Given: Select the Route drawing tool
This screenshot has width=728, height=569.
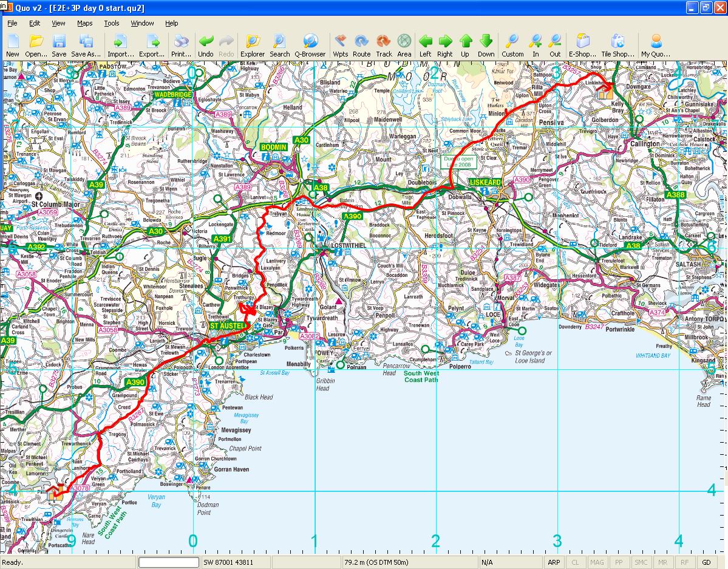Looking at the screenshot, I should (362, 46).
